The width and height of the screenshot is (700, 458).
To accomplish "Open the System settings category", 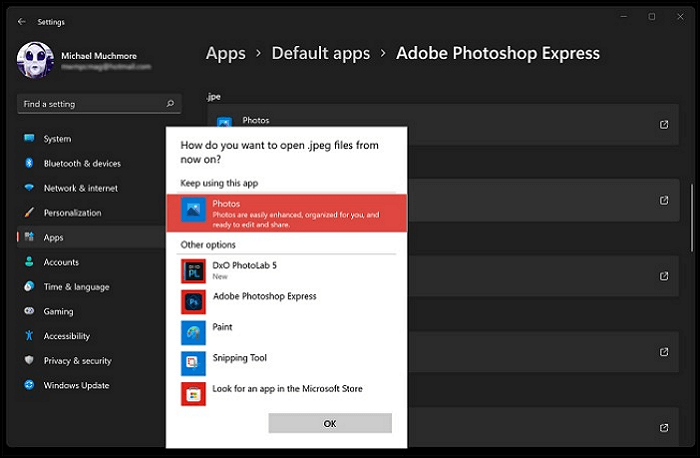I will (57, 139).
